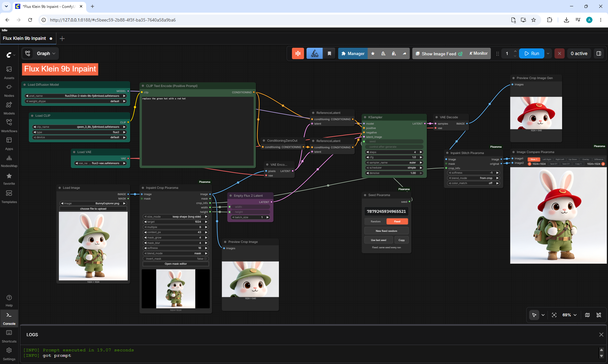Viewport: 608px width, 364px height.
Task: Open the sampler_name euler selector
Action: 394,163
